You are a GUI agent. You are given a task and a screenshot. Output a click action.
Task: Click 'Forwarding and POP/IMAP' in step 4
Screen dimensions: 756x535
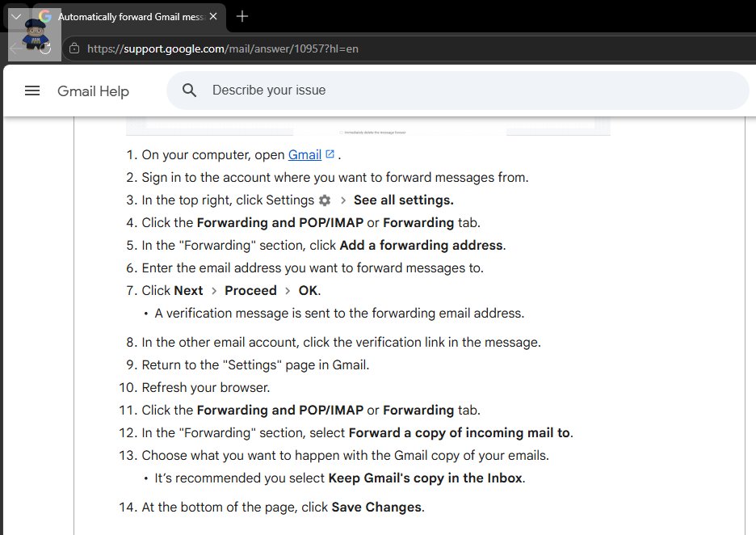tap(280, 223)
